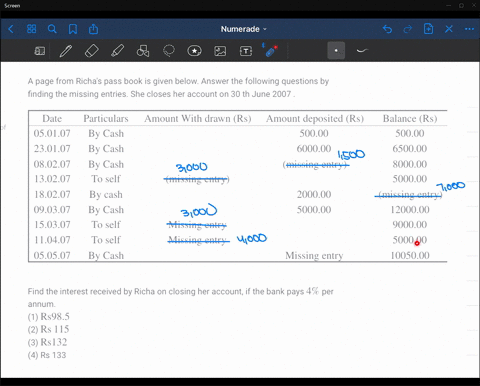Screen dimensions: 480x386
Task: Click the Particulars column header
Action: [x=106, y=119]
